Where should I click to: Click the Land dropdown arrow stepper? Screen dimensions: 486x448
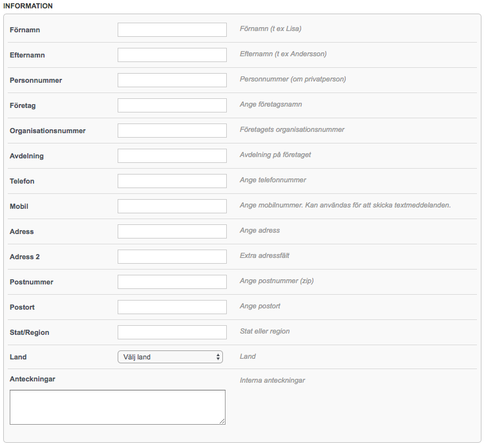pyautogui.click(x=218, y=357)
